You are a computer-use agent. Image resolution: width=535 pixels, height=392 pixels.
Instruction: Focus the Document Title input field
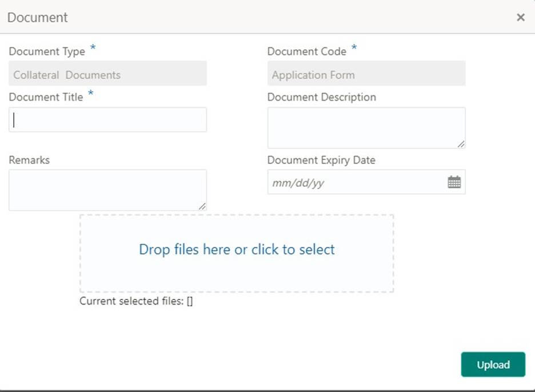coord(108,120)
